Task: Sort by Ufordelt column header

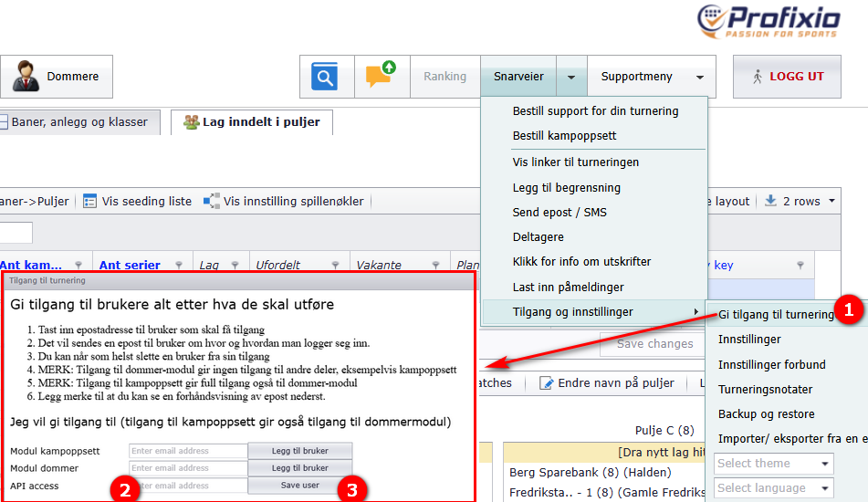Action: coord(277,265)
